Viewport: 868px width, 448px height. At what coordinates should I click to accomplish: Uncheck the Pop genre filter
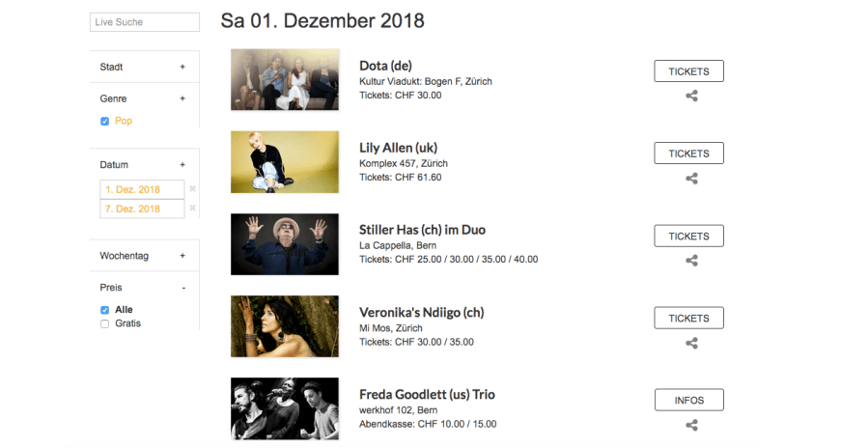104,122
